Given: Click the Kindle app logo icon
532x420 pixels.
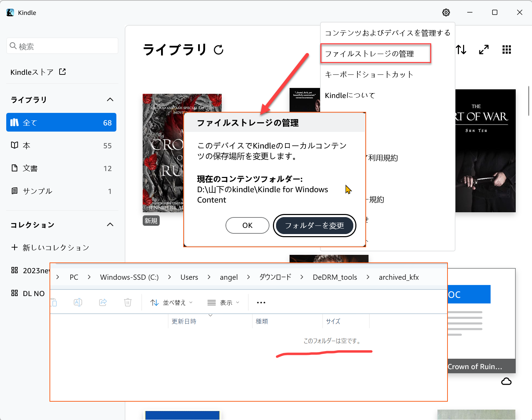Looking at the screenshot, I should coord(10,12).
